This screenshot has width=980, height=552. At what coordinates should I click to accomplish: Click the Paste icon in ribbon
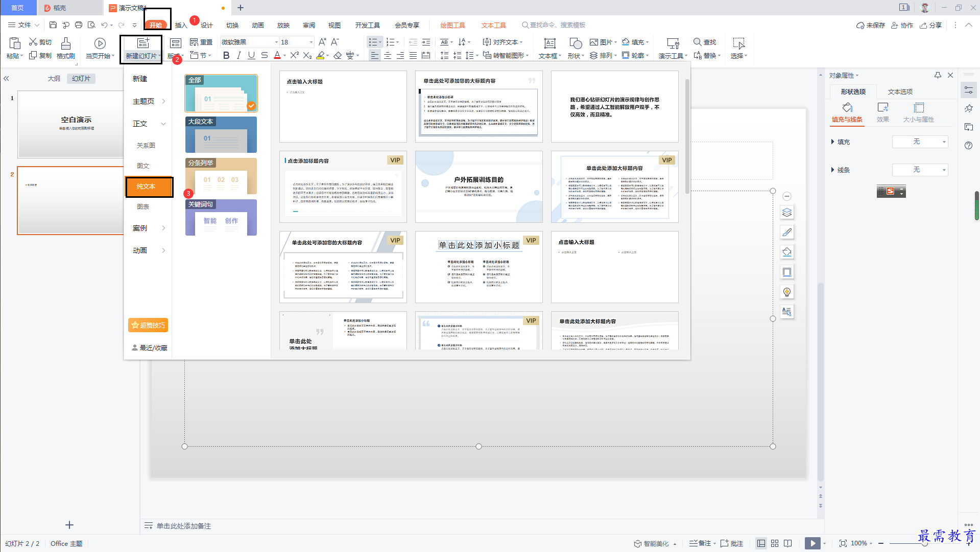coord(15,43)
